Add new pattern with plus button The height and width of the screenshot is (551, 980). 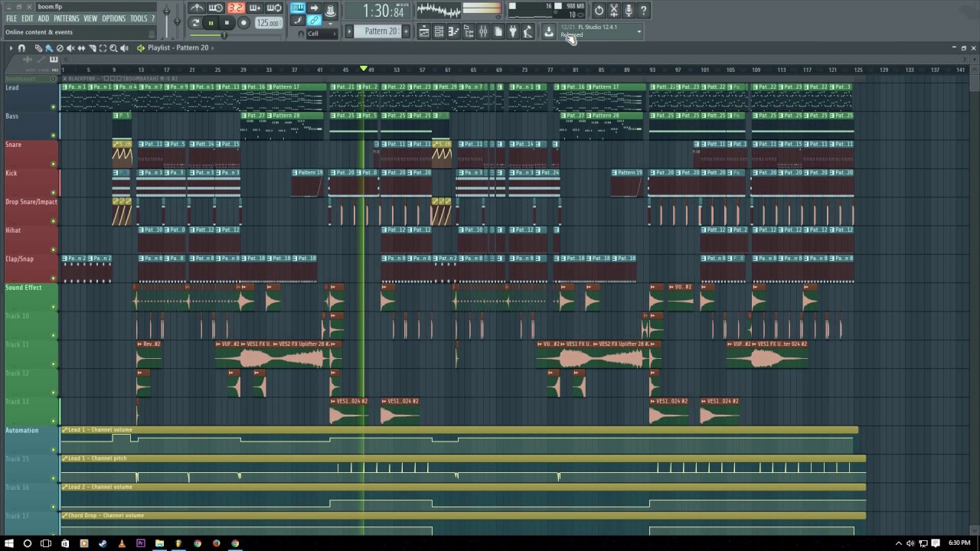pyautogui.click(x=406, y=31)
